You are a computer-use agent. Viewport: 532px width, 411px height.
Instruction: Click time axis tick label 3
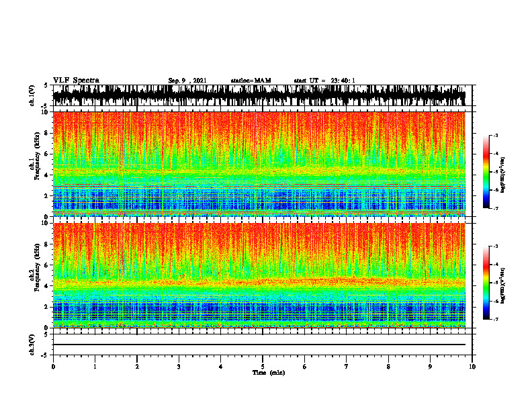179,367
